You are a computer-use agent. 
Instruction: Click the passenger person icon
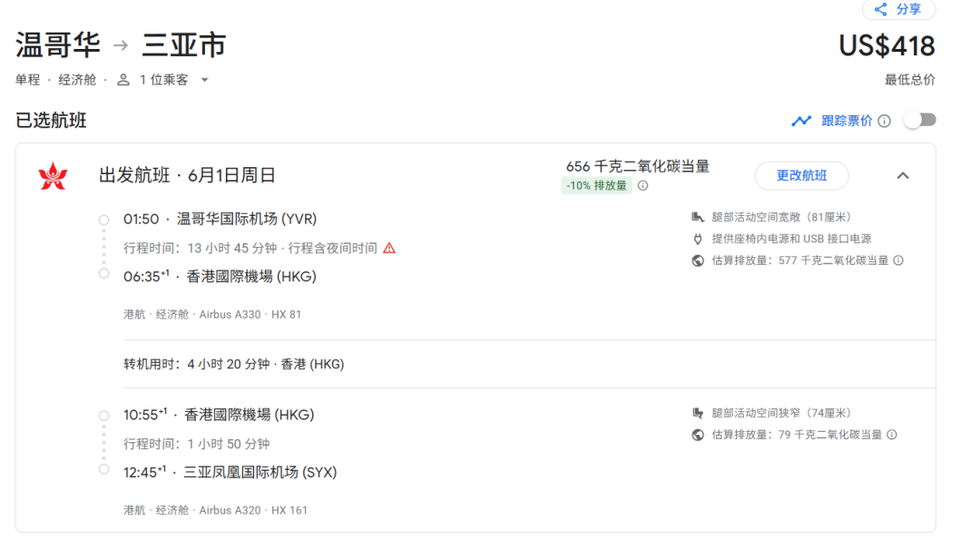[x=123, y=80]
